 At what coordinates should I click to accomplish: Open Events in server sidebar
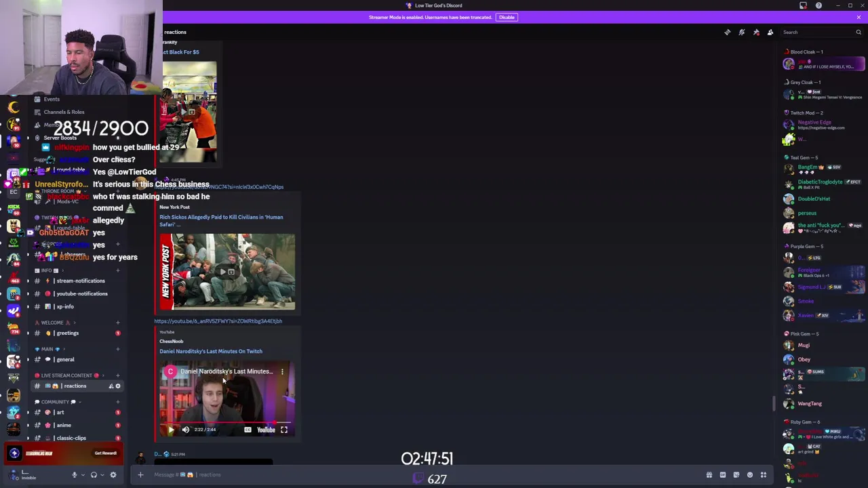(x=51, y=99)
